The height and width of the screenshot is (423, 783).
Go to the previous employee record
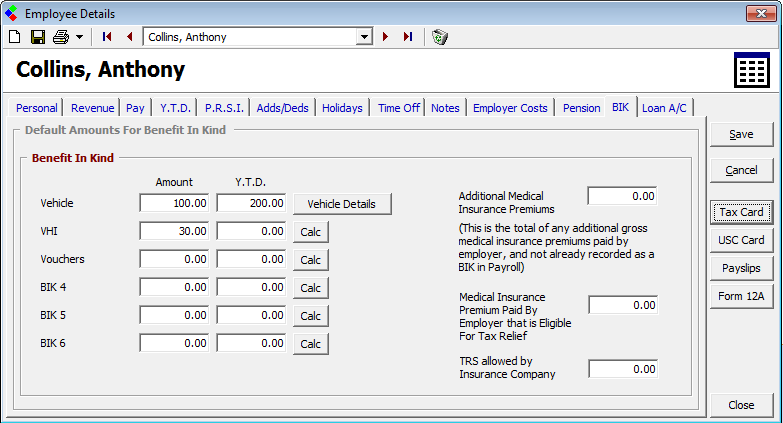[x=129, y=37]
